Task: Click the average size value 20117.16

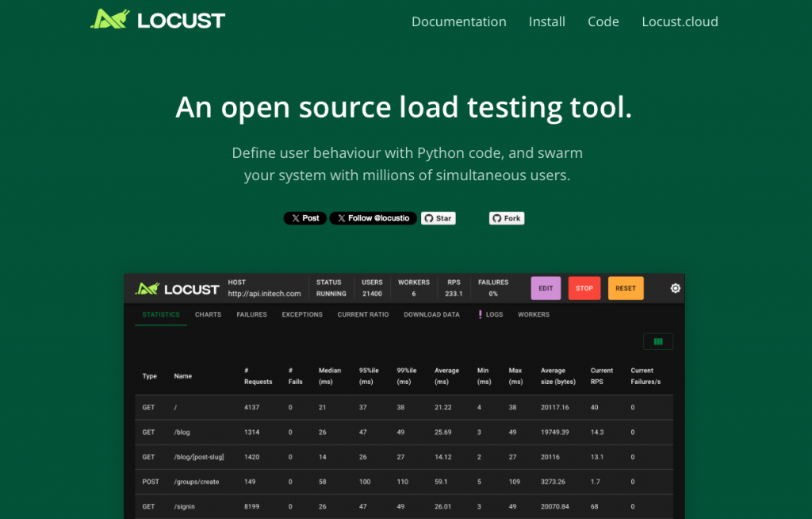Action: (554, 407)
